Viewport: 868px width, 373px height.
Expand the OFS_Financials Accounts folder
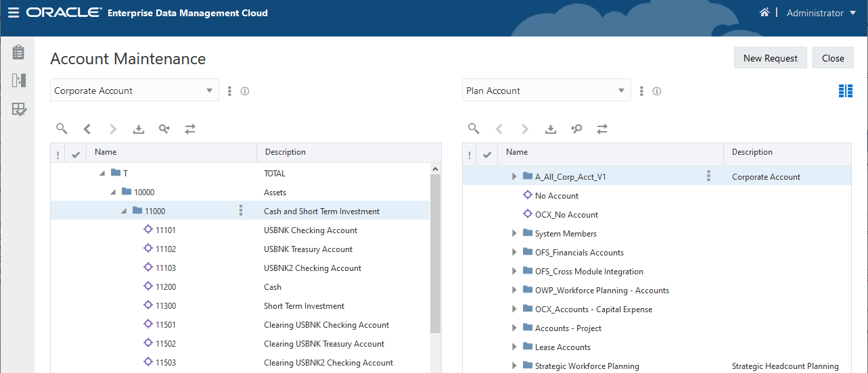(515, 253)
